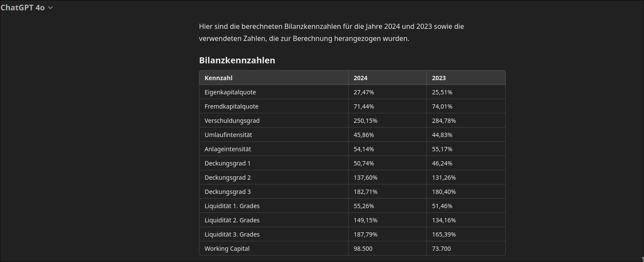This screenshot has width=644, height=262.
Task: Select the Liquidität 3. Grades value 187,79%
Action: click(x=365, y=234)
